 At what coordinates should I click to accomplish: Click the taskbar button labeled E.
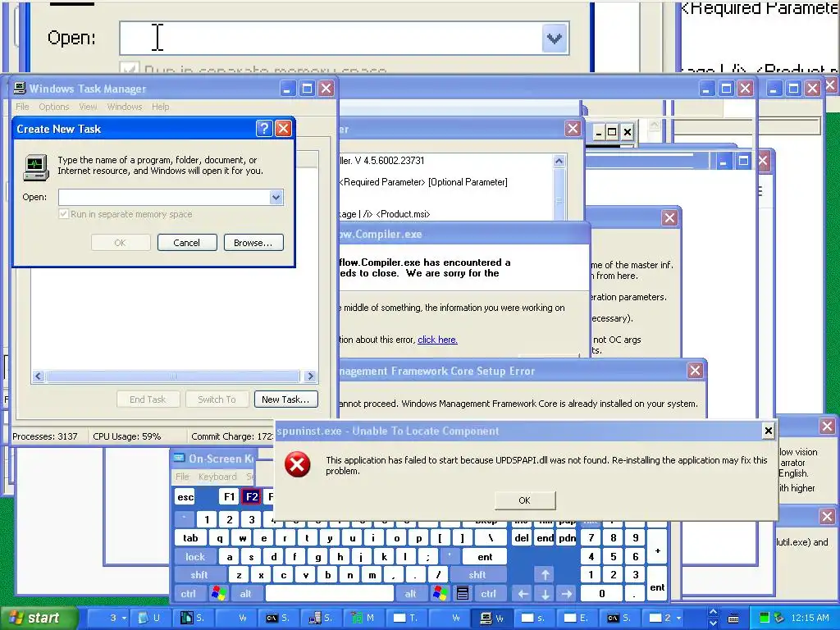click(577, 618)
